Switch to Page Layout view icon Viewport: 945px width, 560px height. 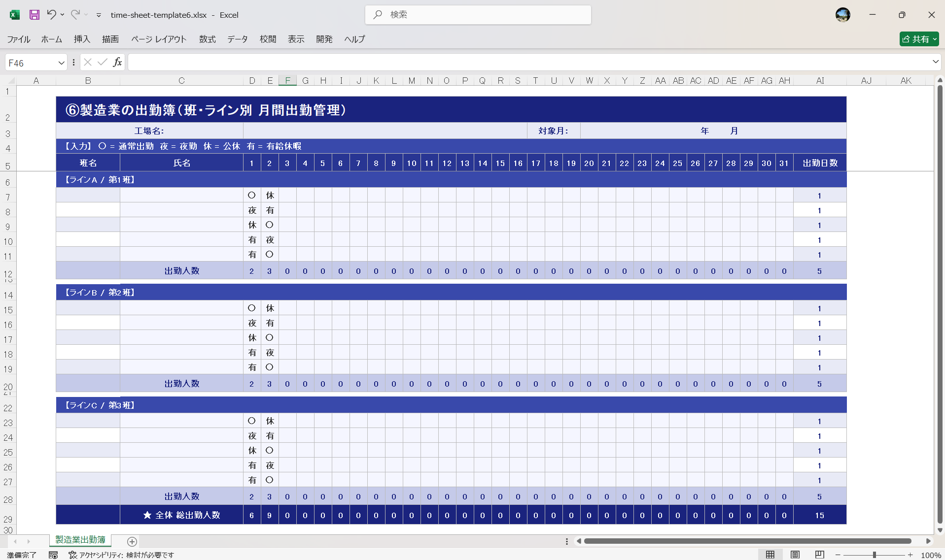click(x=795, y=555)
